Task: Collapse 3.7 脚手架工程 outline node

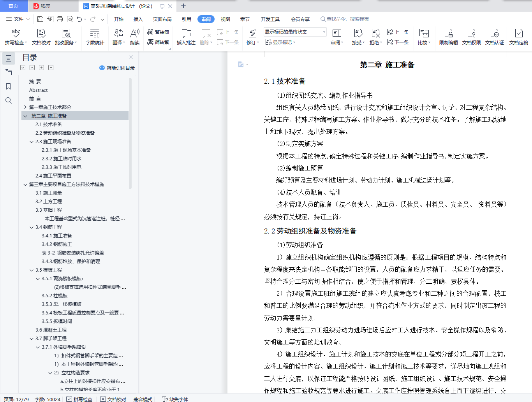Action: point(32,339)
